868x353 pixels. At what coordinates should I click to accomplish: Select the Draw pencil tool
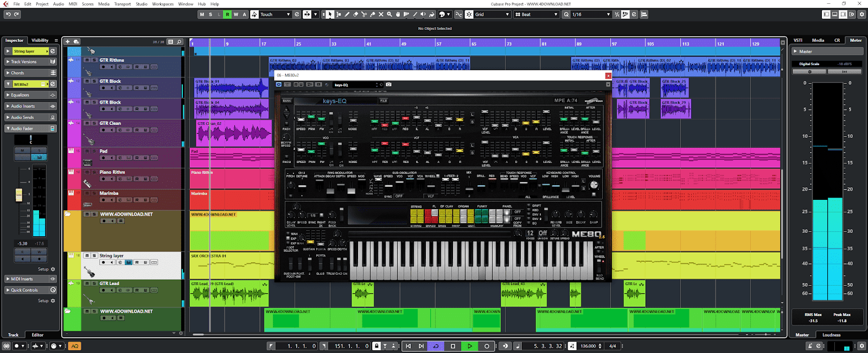347,14
